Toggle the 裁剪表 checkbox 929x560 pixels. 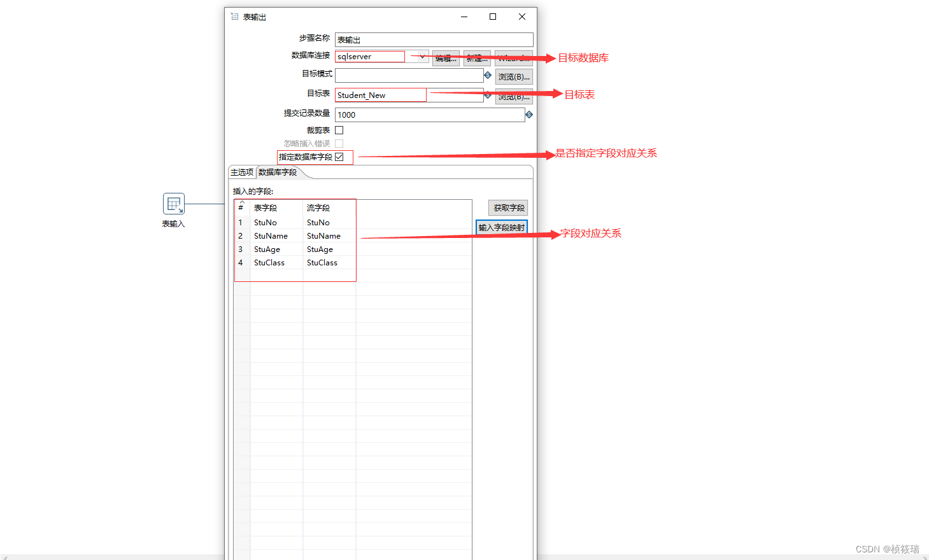pyautogui.click(x=339, y=130)
